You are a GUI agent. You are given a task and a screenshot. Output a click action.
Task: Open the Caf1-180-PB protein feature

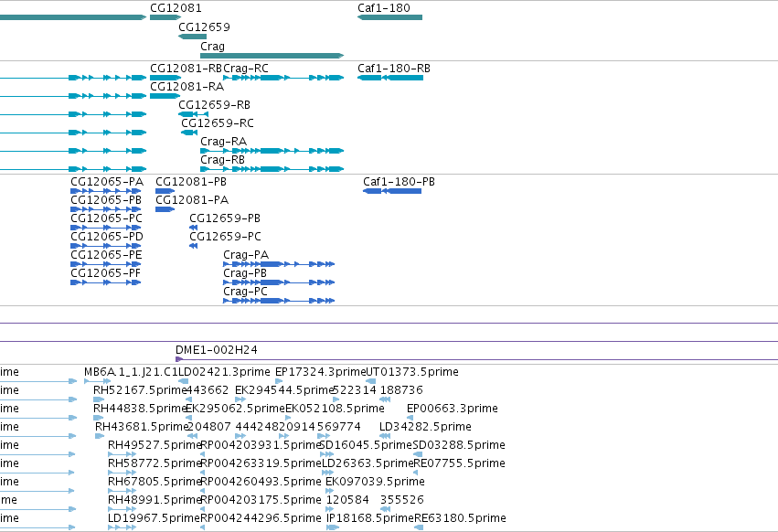click(392, 191)
